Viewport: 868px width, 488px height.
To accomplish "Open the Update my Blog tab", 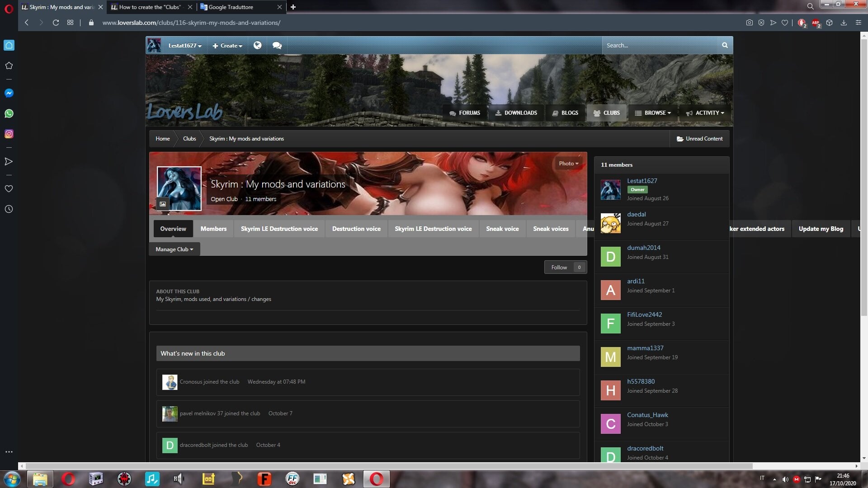I will pos(821,229).
